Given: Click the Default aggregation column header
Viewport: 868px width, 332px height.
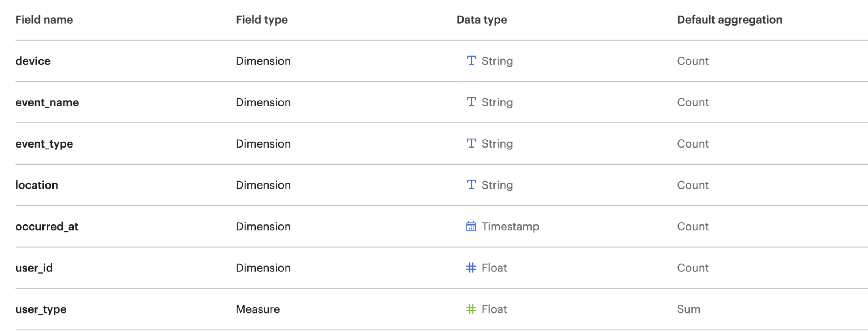Looking at the screenshot, I should 729,20.
